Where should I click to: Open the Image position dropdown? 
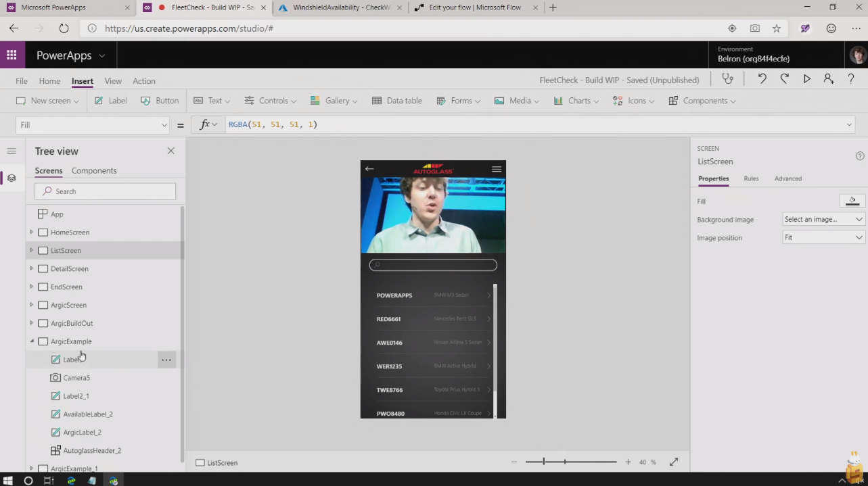(x=823, y=237)
